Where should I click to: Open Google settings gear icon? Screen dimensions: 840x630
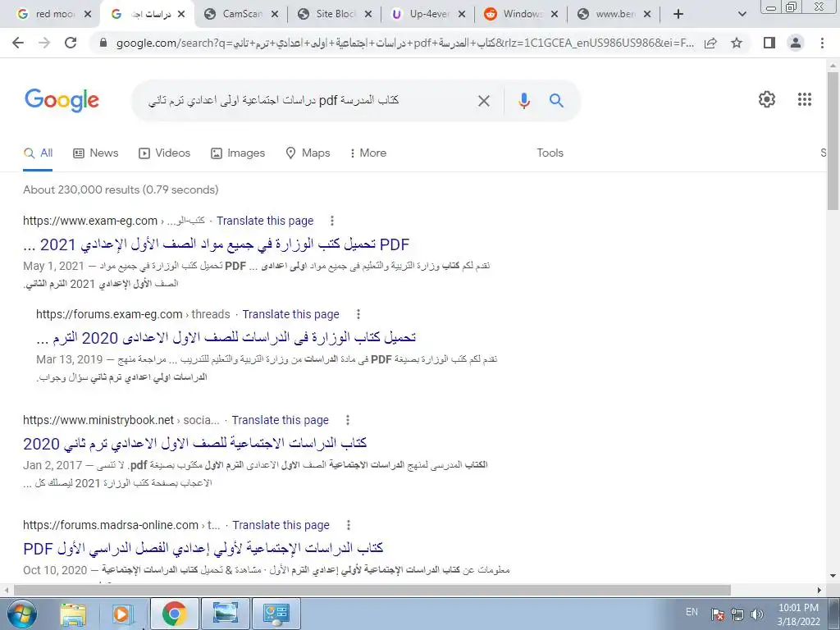767,99
